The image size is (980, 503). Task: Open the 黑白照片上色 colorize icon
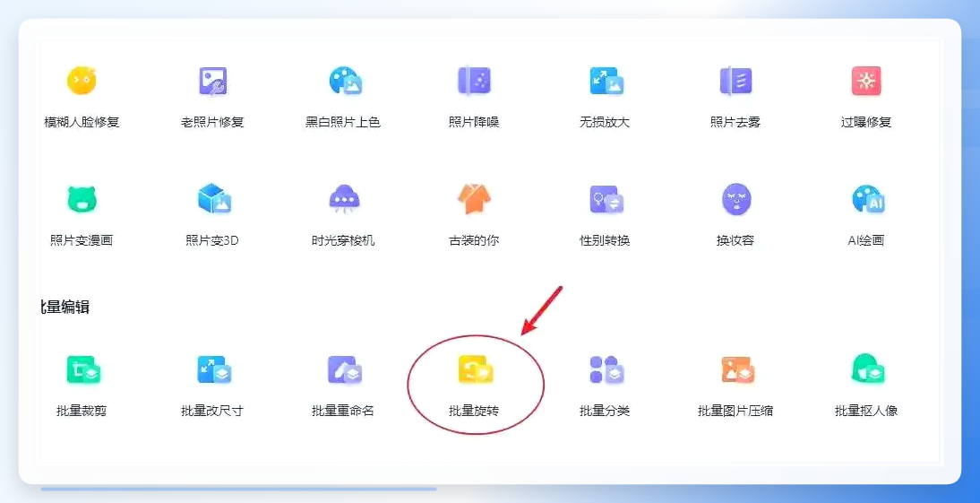tap(345, 81)
